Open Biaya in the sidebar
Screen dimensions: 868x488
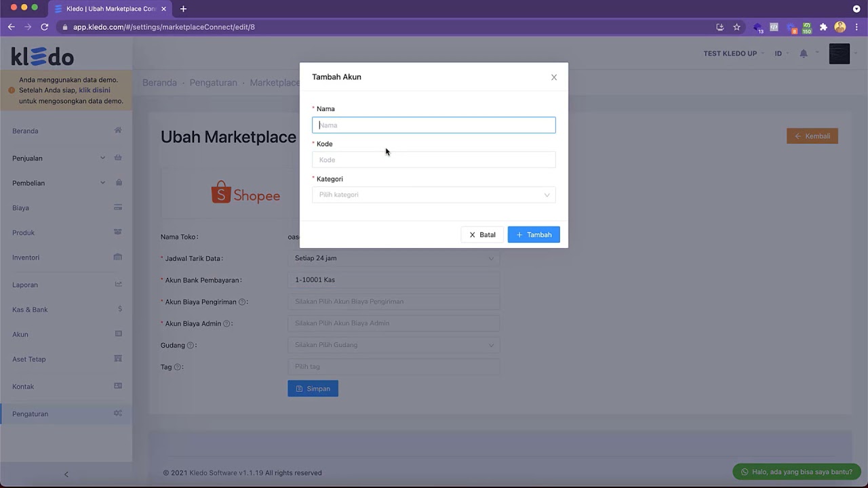[20, 208]
